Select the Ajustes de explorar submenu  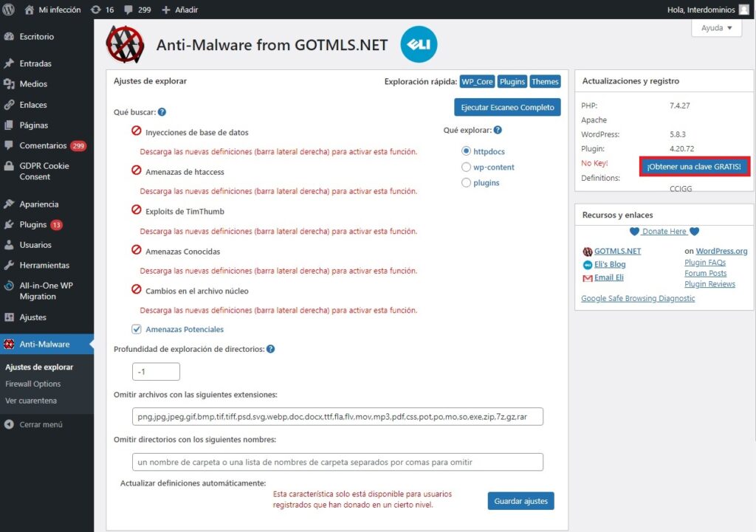click(39, 367)
